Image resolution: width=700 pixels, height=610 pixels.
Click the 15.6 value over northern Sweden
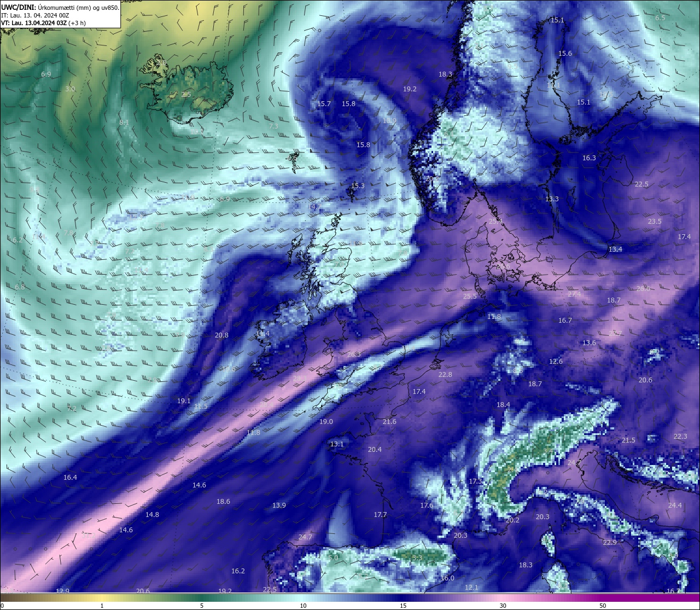pyautogui.click(x=565, y=54)
